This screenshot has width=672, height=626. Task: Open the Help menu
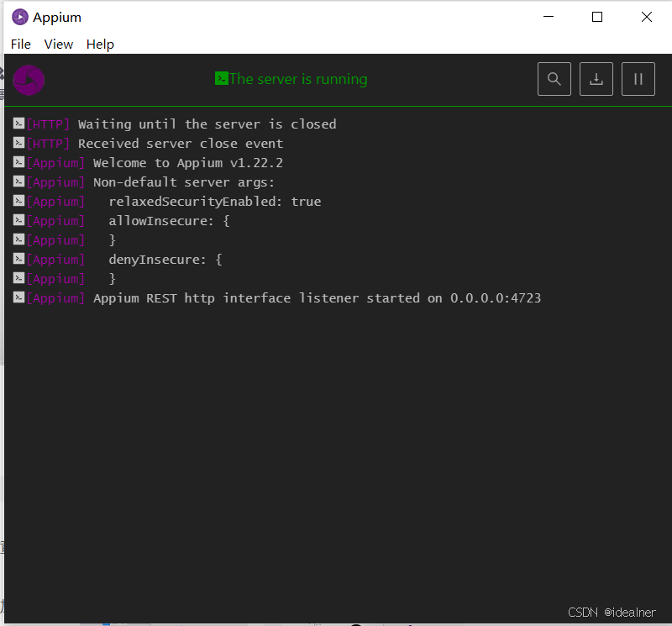pos(100,45)
